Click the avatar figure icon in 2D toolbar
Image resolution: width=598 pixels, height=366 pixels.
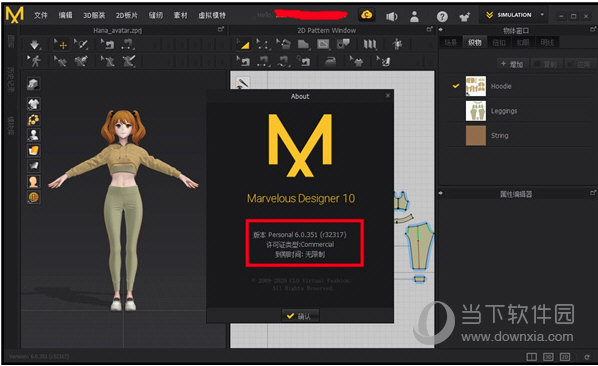coord(397,45)
